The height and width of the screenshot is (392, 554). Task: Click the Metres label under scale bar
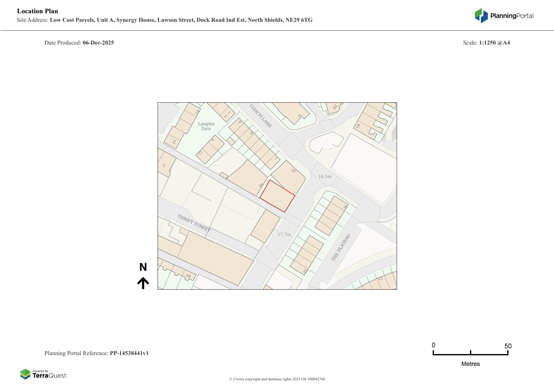click(x=470, y=364)
